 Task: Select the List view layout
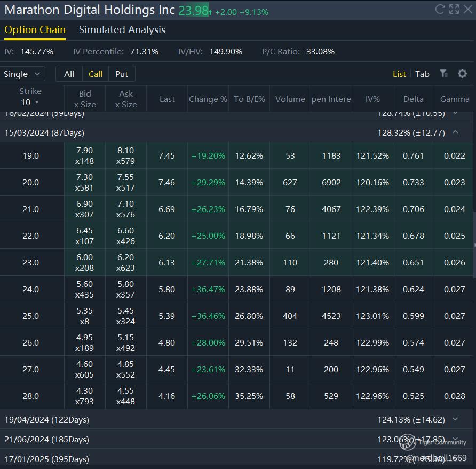tap(399, 74)
